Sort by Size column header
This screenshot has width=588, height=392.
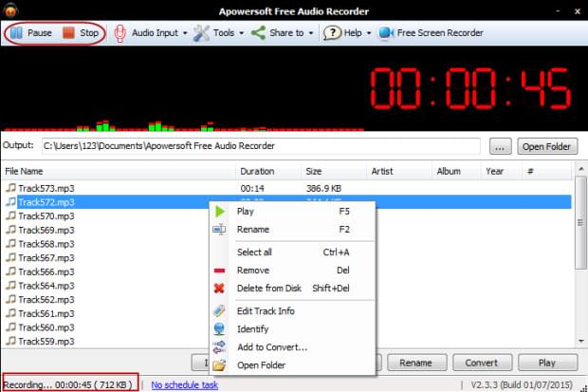click(334, 171)
